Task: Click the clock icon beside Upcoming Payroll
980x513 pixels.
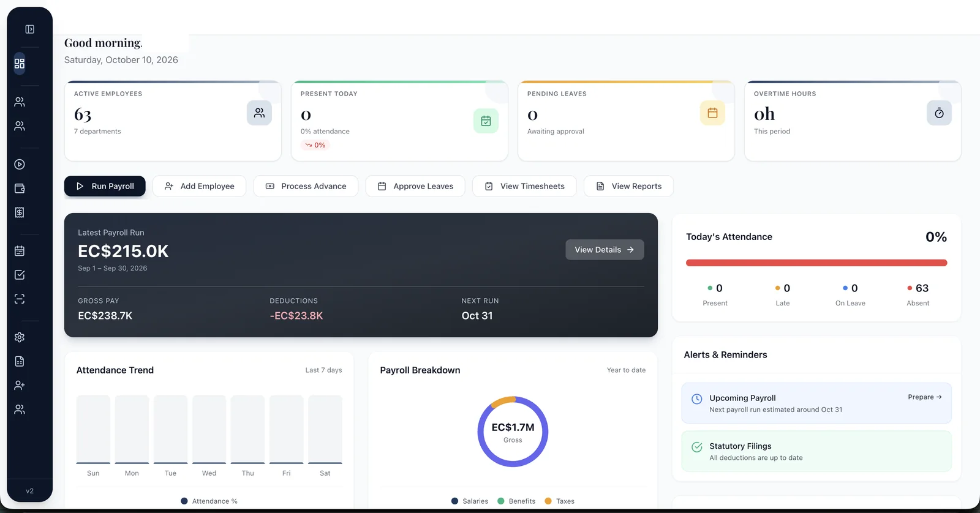Action: click(697, 399)
